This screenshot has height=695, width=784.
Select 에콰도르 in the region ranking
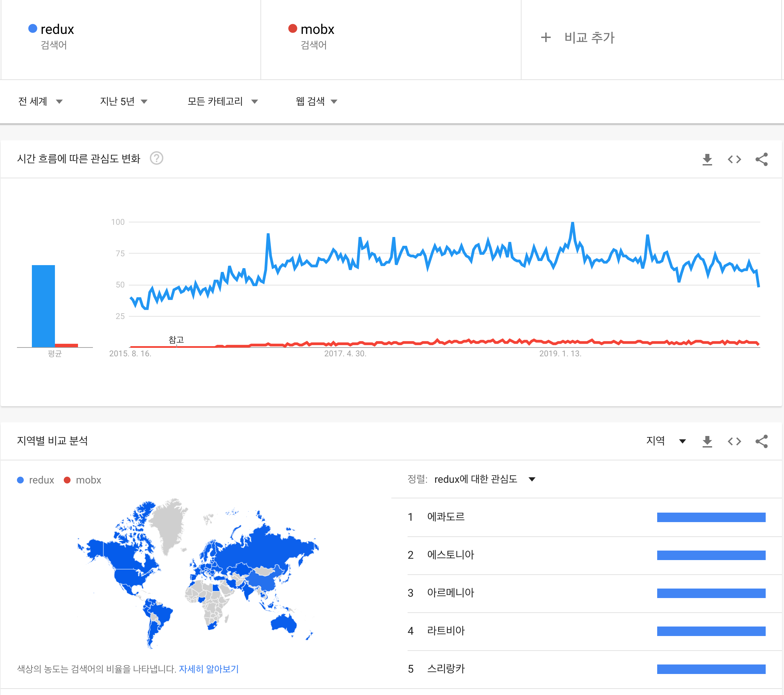tap(446, 517)
